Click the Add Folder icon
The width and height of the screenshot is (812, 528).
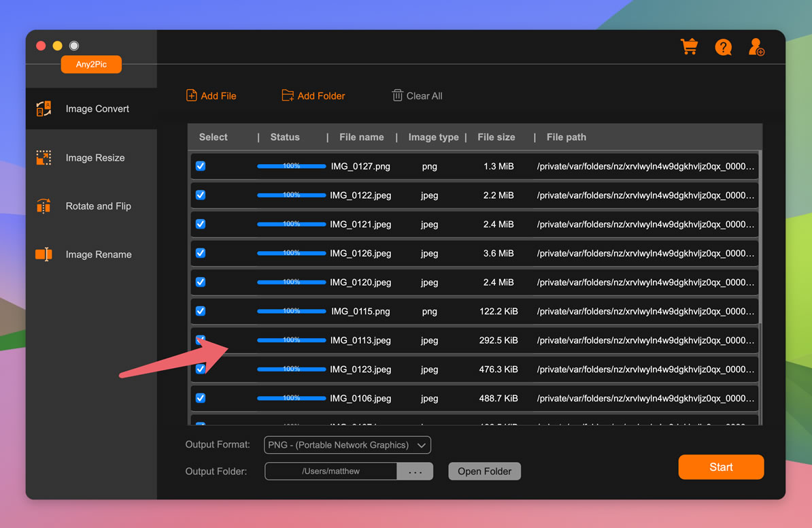coord(289,95)
